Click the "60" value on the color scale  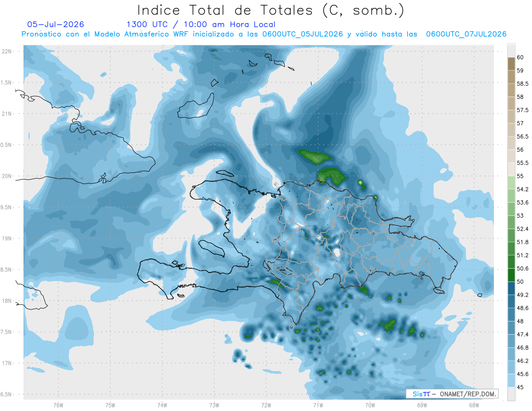[520, 57]
